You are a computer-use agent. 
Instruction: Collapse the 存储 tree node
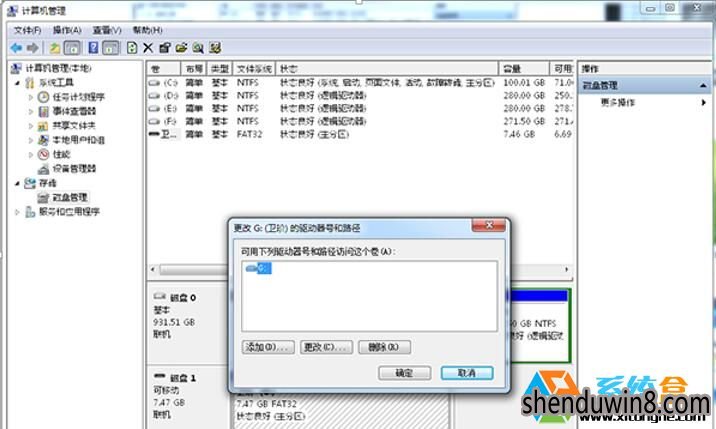(x=17, y=183)
